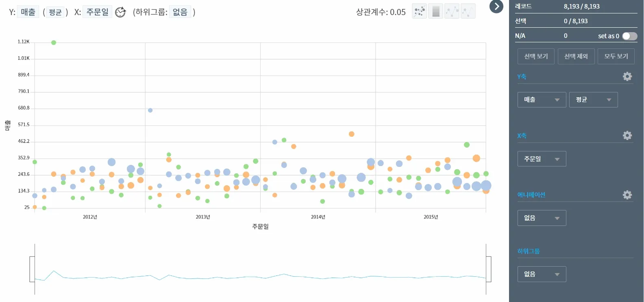
Task: Choose the partial line chart icon
Action: point(468,11)
